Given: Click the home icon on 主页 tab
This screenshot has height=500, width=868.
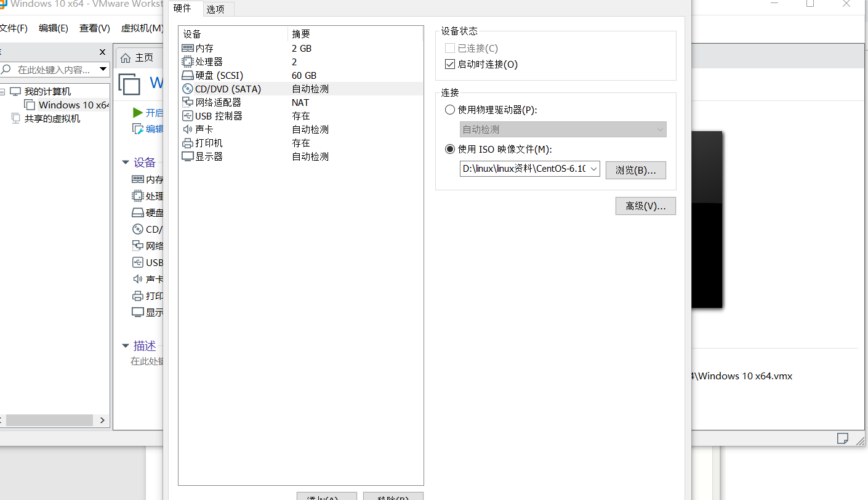Looking at the screenshot, I should [x=126, y=58].
